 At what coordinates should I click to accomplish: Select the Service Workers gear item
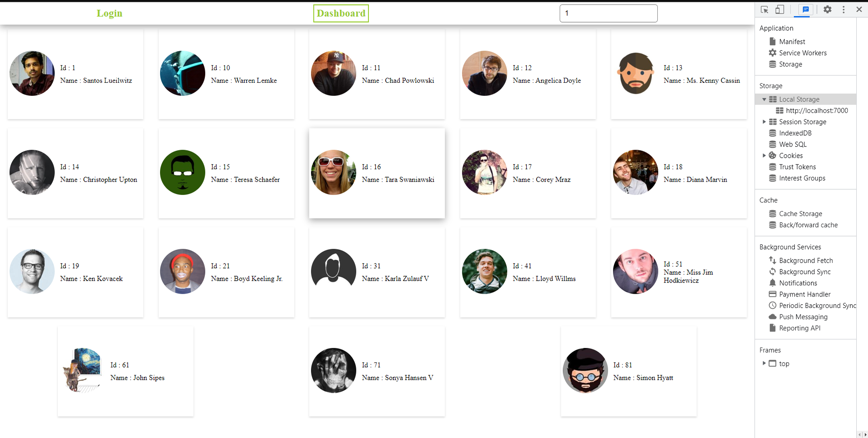click(x=802, y=53)
